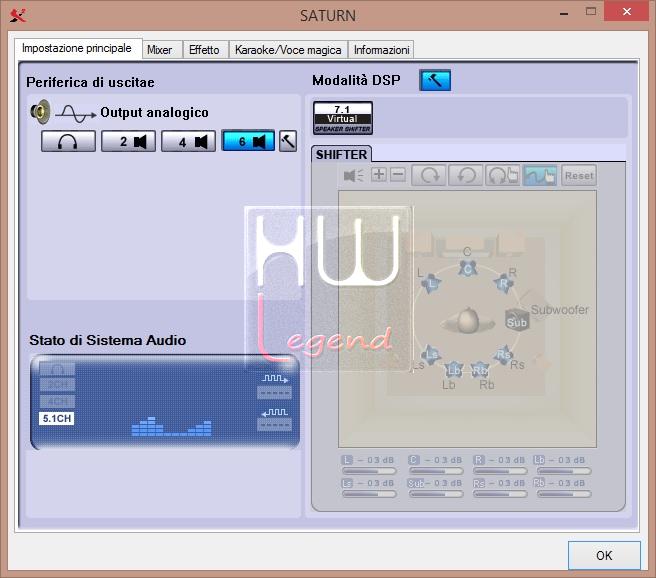Adjust the C channel dB slider
Image resolution: width=656 pixels, height=578 pixels.
click(436, 471)
